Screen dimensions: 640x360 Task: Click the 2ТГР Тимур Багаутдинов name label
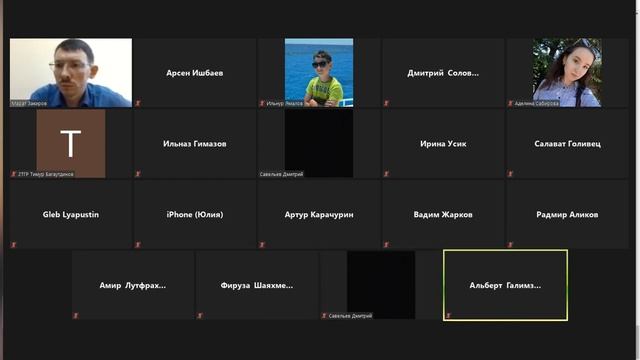tap(46, 174)
